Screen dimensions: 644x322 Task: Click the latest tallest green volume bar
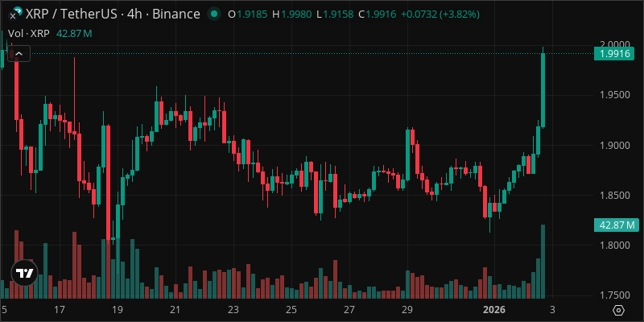[543, 262]
